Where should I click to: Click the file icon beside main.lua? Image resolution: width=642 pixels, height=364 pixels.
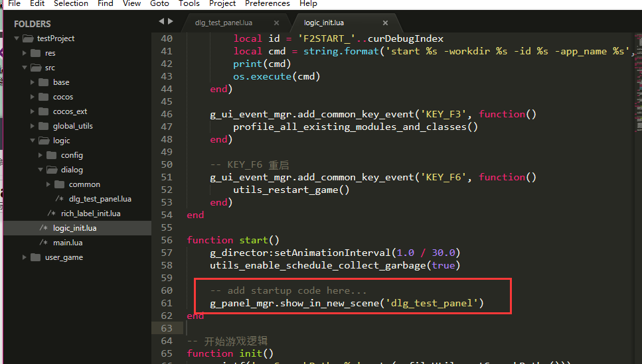pyautogui.click(x=43, y=243)
